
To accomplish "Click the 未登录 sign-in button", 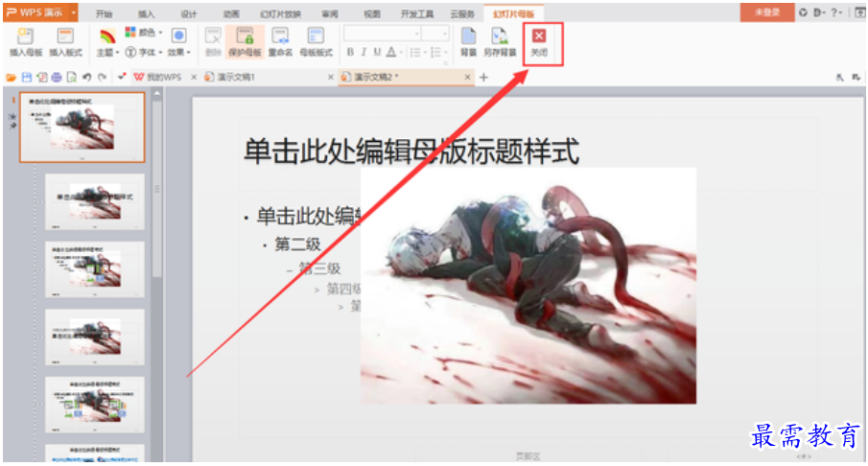I will (767, 12).
